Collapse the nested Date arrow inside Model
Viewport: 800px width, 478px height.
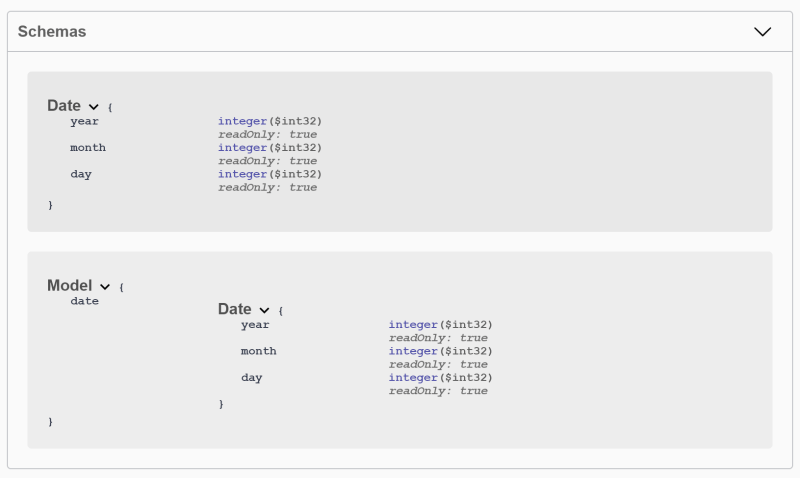[265, 310]
